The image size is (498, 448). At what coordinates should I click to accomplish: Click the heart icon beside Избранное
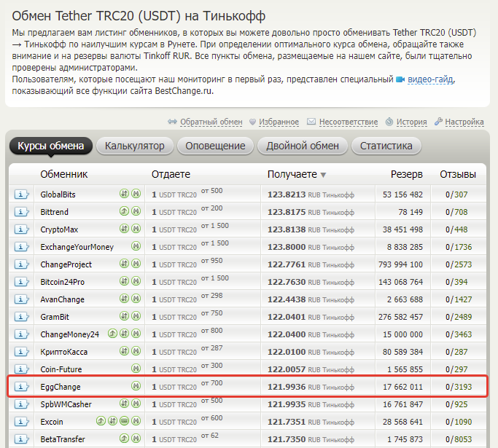coord(252,122)
